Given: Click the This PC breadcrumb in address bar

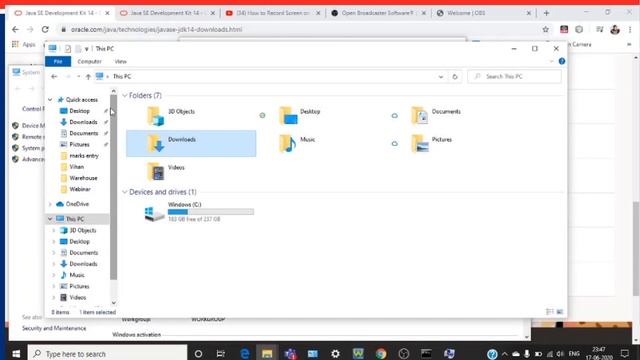Looking at the screenshot, I should point(122,76).
